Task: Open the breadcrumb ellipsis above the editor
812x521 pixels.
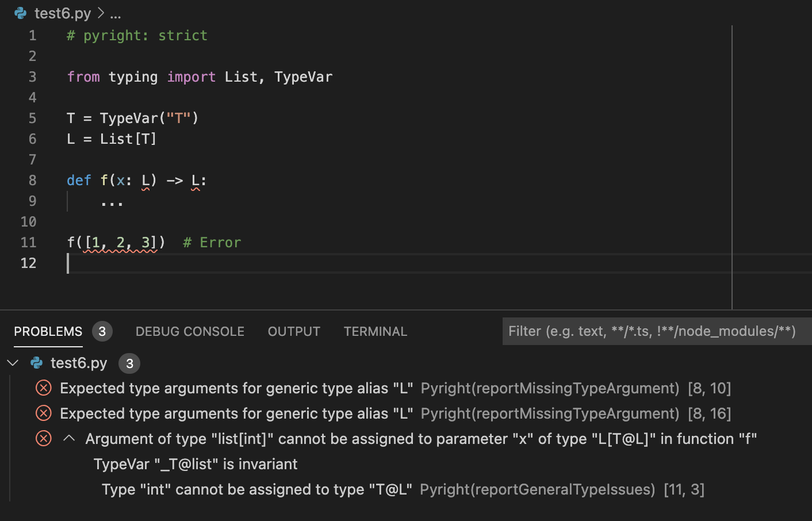Action: coord(115,13)
